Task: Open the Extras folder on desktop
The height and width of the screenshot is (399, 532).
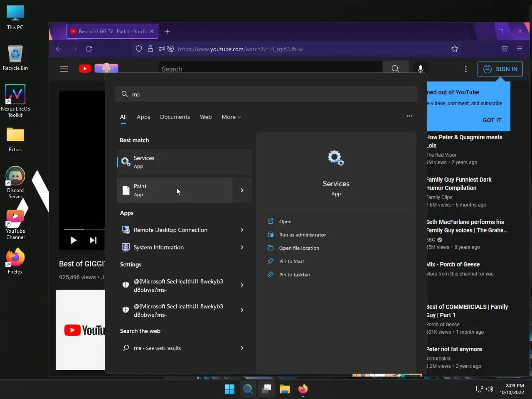Action: [15, 140]
